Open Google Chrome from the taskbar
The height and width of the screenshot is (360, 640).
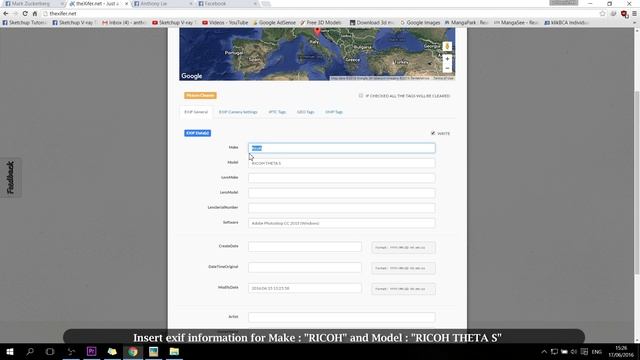133,351
